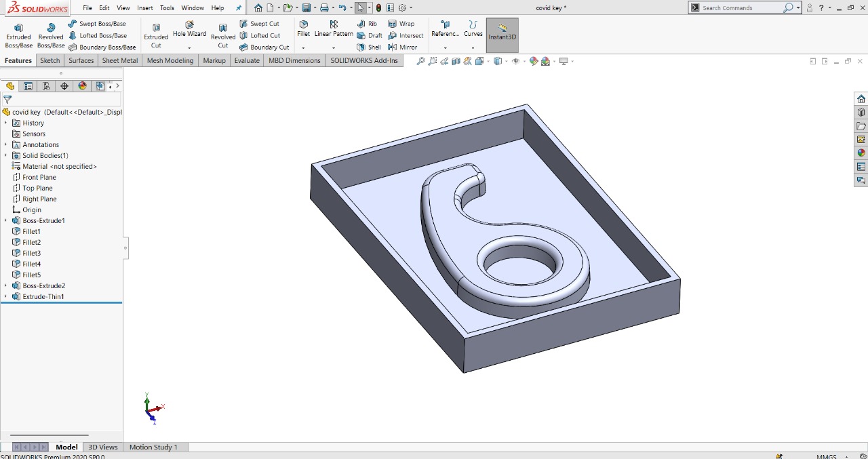The height and width of the screenshot is (459, 868).
Task: Click the Zoom to Fit icon
Action: 420,61
